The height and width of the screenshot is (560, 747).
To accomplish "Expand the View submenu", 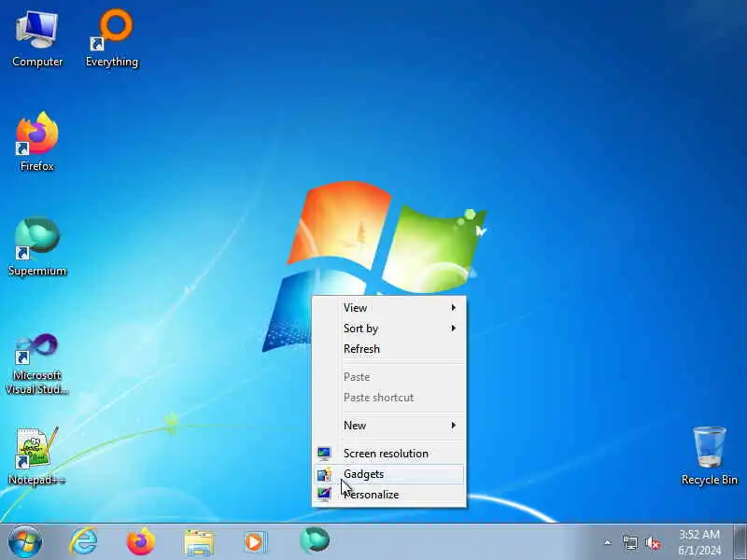I will point(388,308).
